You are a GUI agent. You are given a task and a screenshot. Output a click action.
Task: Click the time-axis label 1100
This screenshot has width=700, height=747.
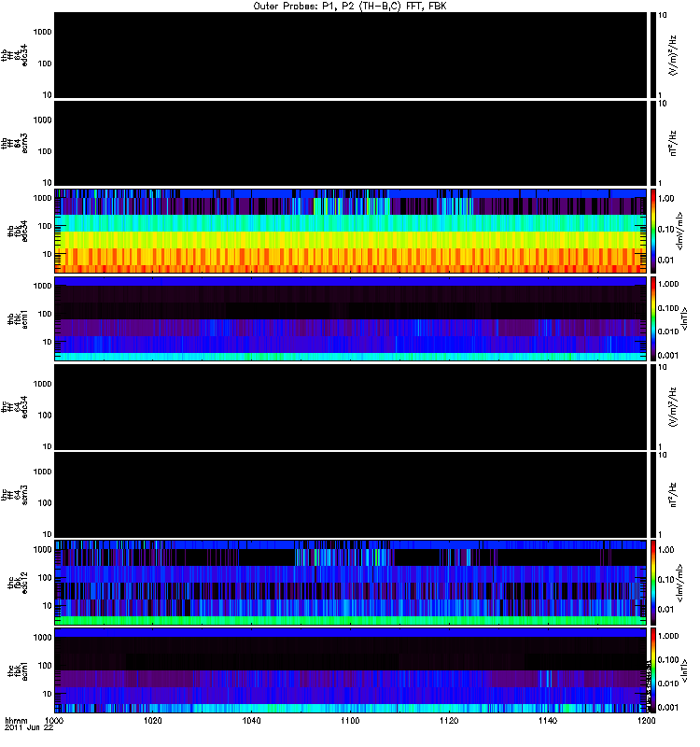click(x=350, y=720)
